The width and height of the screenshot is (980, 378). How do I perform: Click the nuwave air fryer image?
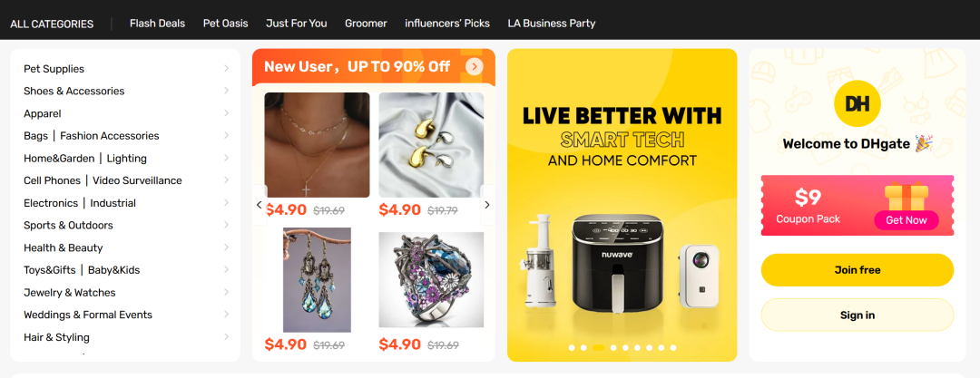click(x=617, y=263)
